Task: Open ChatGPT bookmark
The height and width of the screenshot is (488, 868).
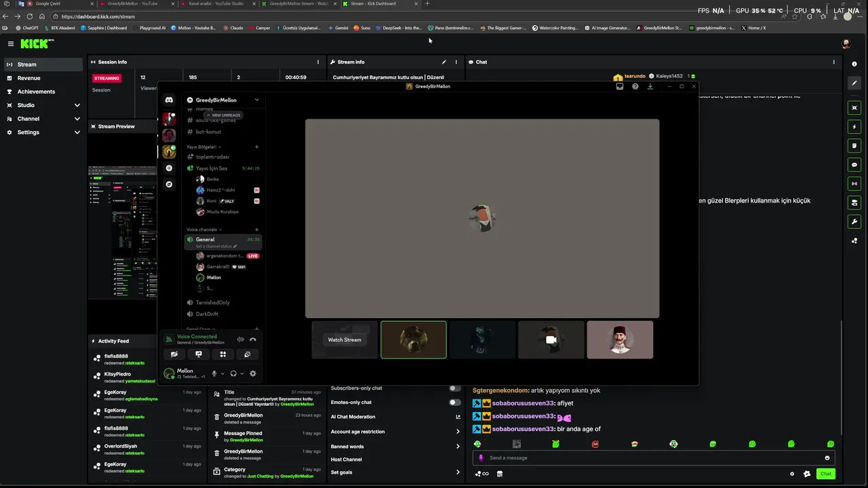Action: tap(27, 28)
